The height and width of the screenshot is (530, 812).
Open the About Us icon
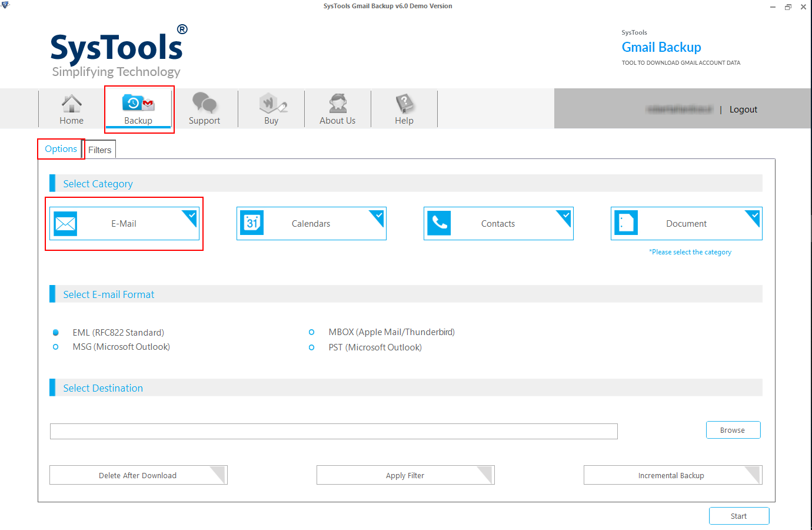tap(338, 103)
